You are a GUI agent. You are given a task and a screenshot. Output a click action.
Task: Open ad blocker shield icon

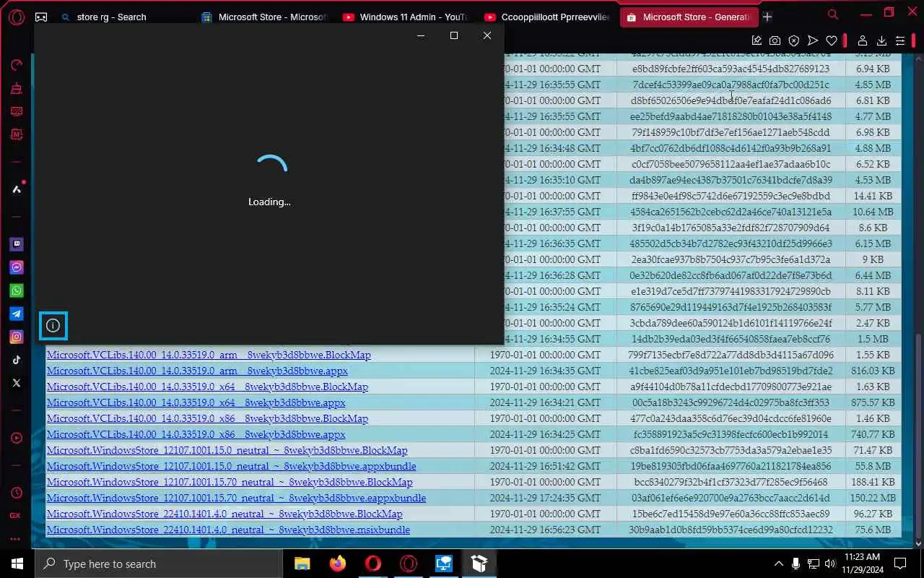coord(793,41)
